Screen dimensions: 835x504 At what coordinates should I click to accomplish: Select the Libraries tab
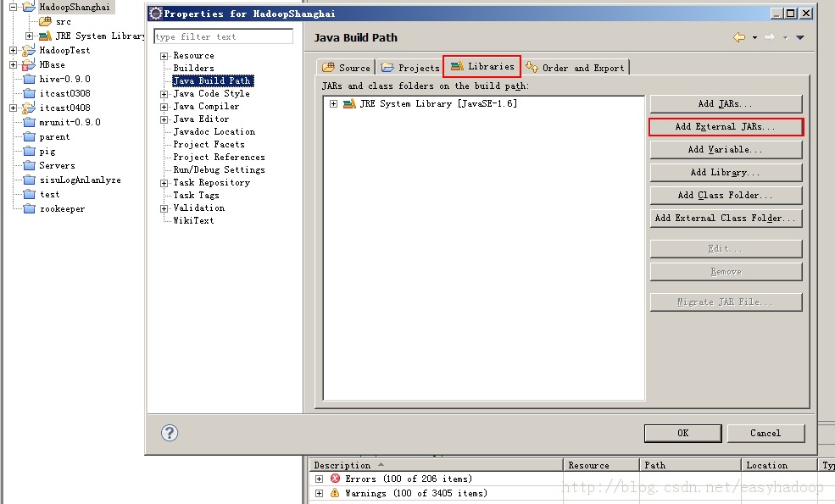[x=482, y=67]
